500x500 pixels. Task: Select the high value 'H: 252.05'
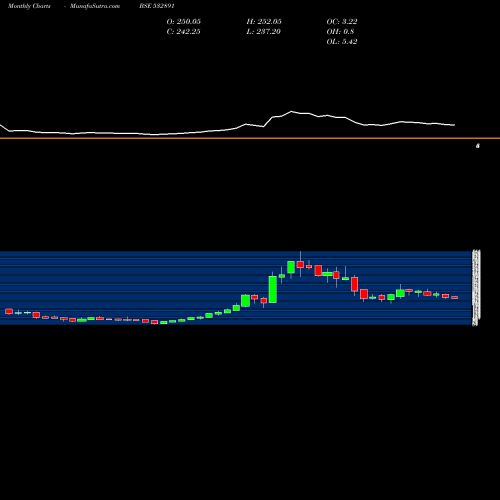(x=264, y=22)
